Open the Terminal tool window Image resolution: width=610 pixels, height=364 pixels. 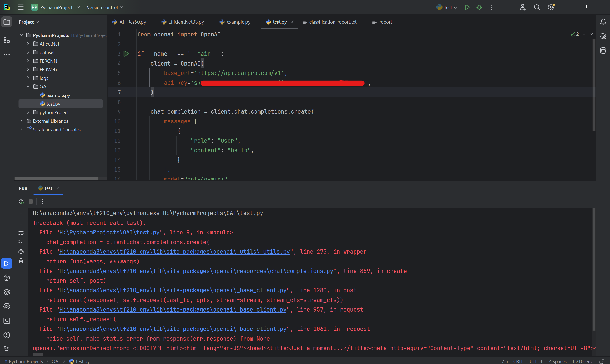pyautogui.click(x=7, y=321)
